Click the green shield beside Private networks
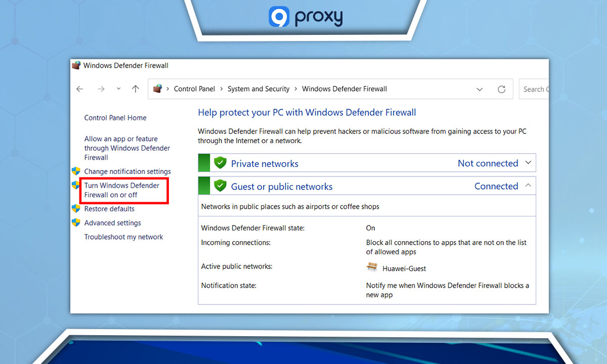Screen dimensions: 607x364 click(x=220, y=163)
